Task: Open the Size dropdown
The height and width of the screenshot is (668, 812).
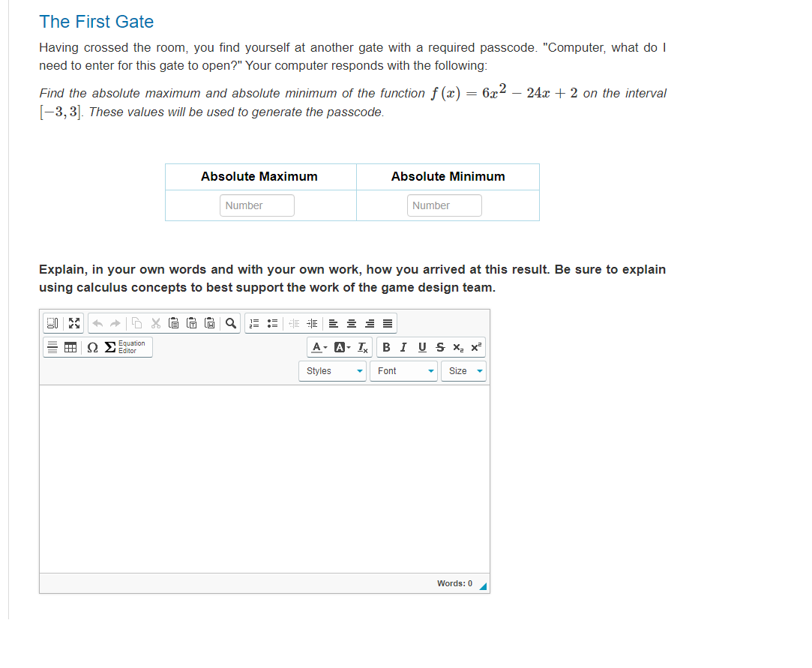Action: click(463, 370)
